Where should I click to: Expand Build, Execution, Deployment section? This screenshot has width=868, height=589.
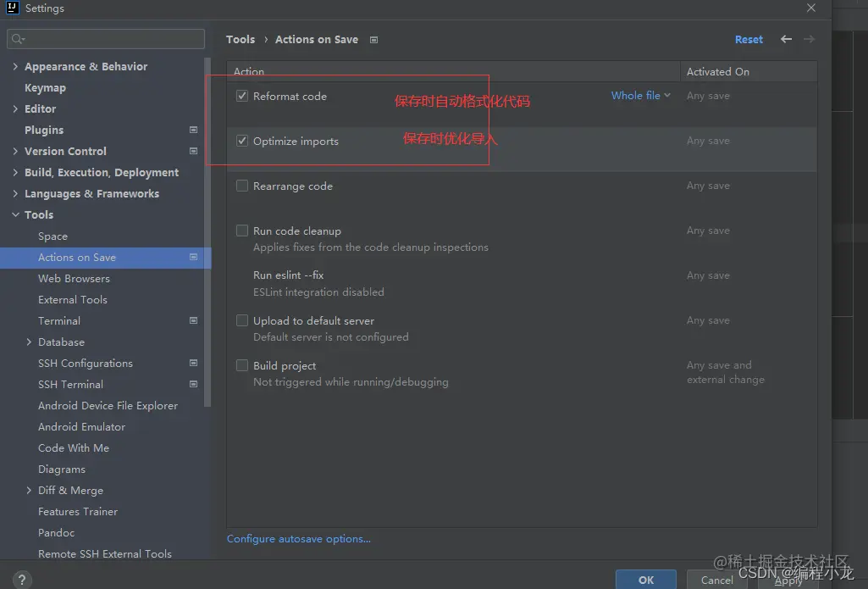15,172
